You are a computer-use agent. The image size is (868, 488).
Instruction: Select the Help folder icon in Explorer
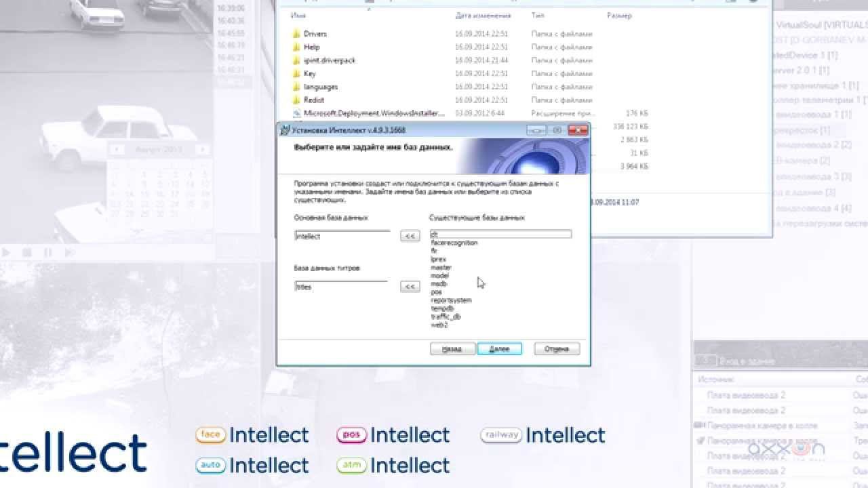tap(296, 47)
